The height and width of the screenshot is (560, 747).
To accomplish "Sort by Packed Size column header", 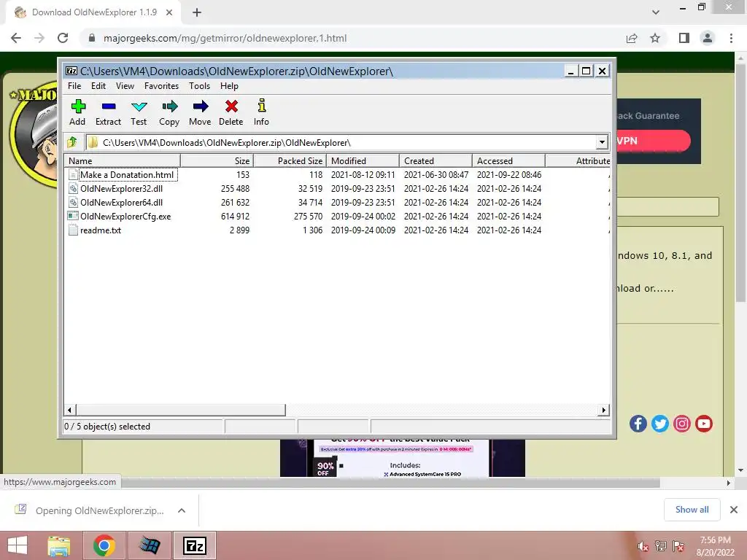I will 290,161.
